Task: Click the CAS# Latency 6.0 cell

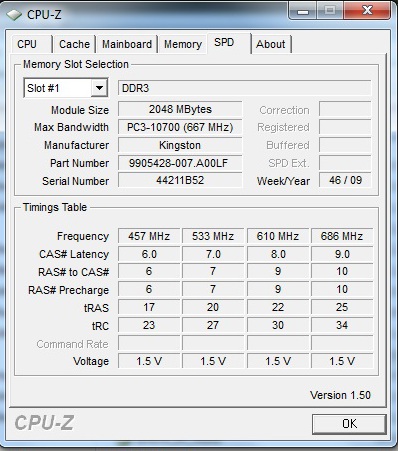Action: point(149,254)
